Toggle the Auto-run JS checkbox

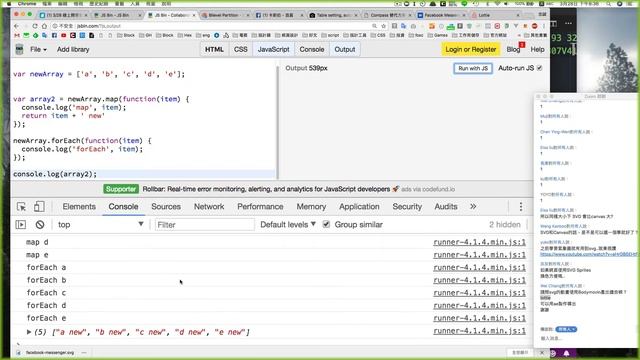(540, 68)
